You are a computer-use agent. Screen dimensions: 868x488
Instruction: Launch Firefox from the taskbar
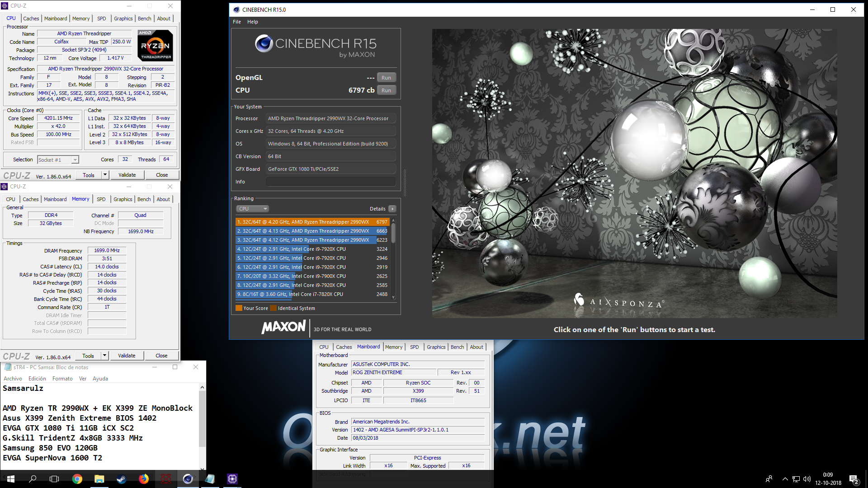pos(144,479)
